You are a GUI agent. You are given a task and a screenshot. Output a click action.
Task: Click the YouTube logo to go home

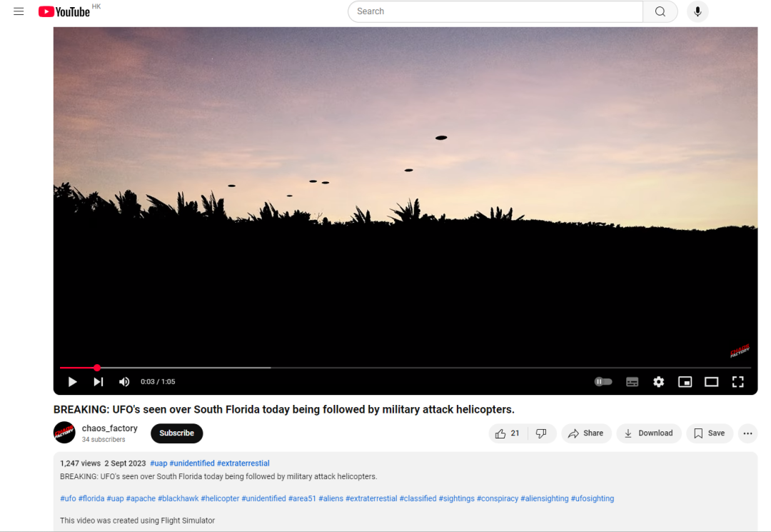point(64,11)
